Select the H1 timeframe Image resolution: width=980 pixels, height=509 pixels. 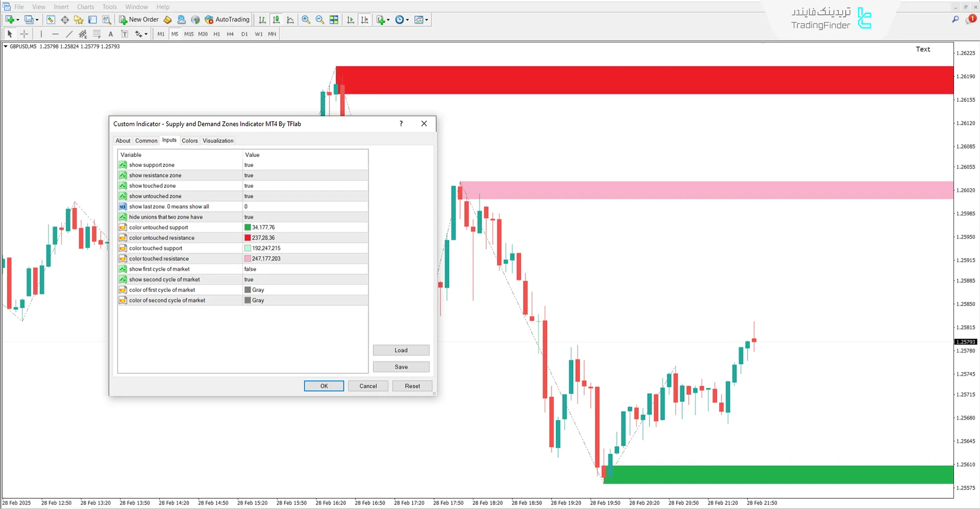217,34
